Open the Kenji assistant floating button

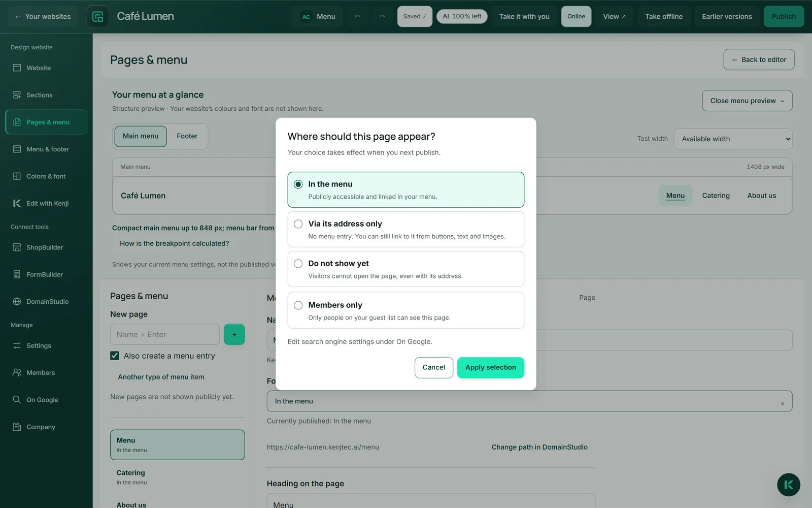(x=788, y=485)
